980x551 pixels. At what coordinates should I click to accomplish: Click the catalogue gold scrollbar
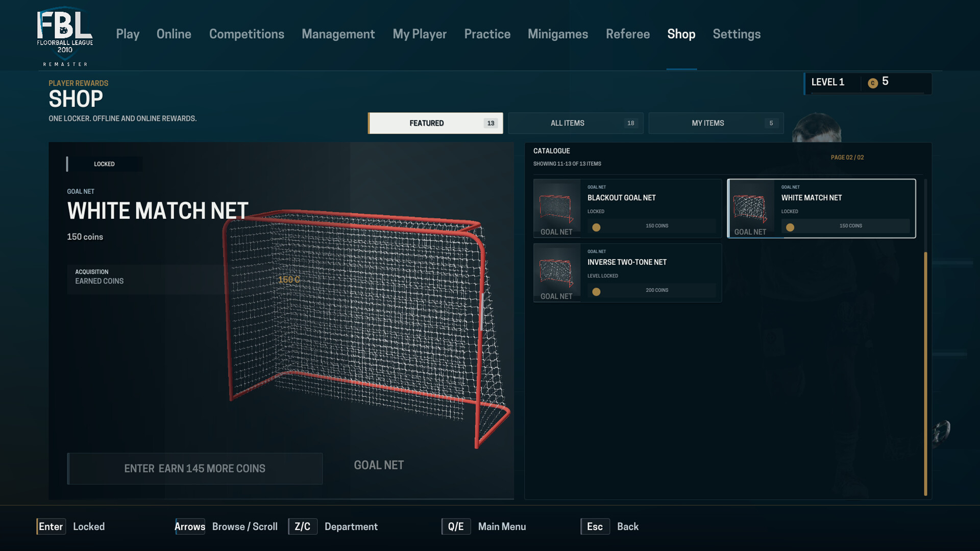click(x=925, y=373)
